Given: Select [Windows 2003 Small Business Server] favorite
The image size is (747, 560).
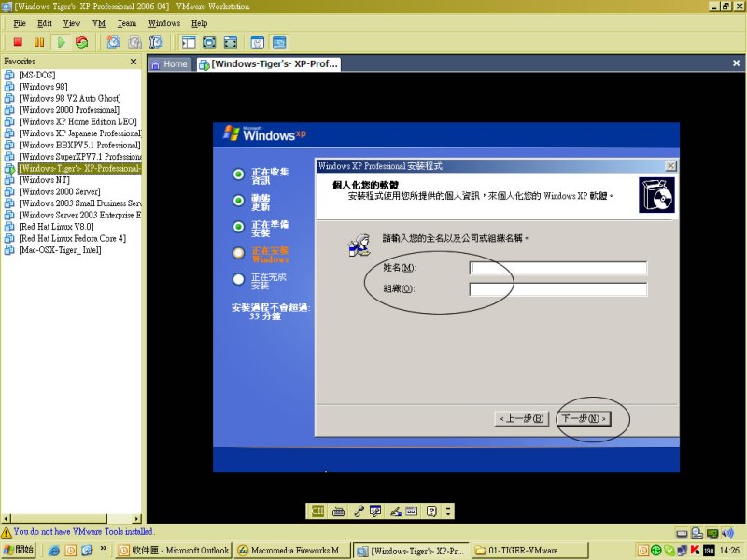Looking at the screenshot, I should [x=79, y=203].
